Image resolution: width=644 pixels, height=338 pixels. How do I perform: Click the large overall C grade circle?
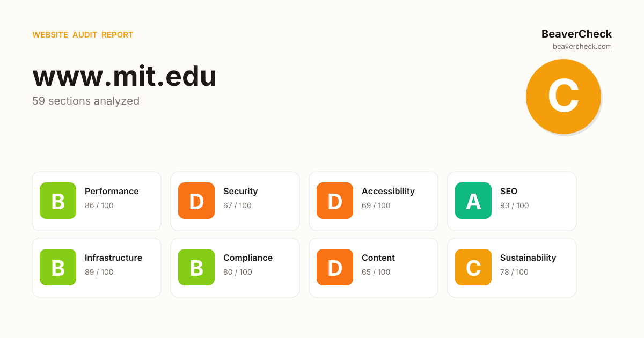[563, 97]
